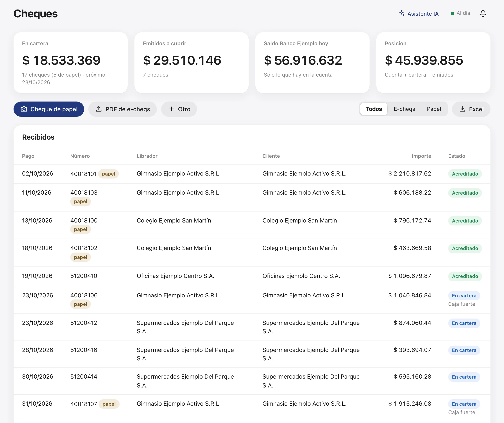Click the Al día status label
504x423 pixels.
point(463,13)
